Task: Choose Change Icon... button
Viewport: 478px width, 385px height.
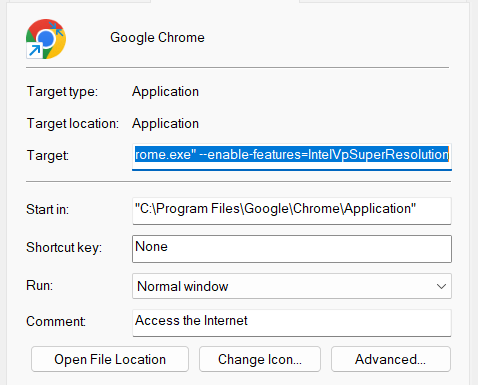Action: 260,359
